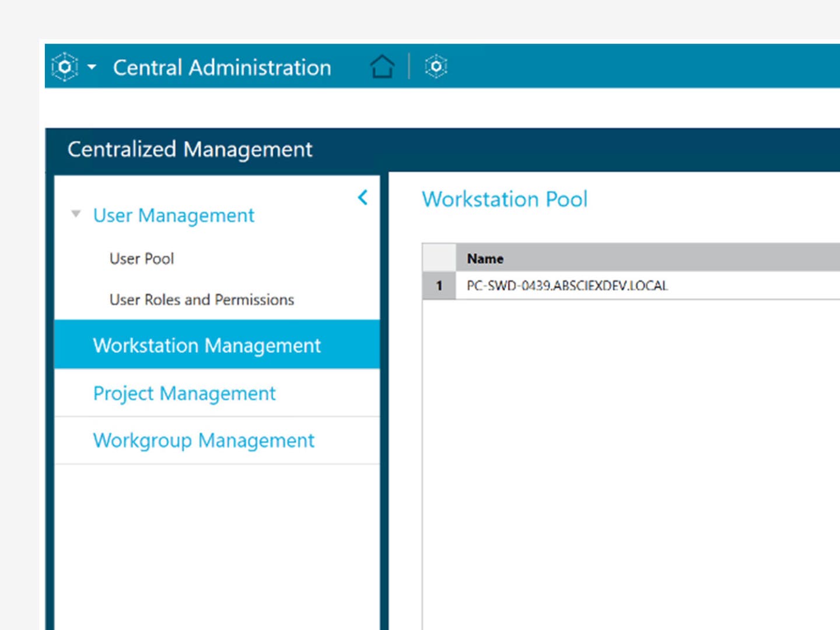Open User Pool
The width and height of the screenshot is (840, 630).
coord(142,258)
